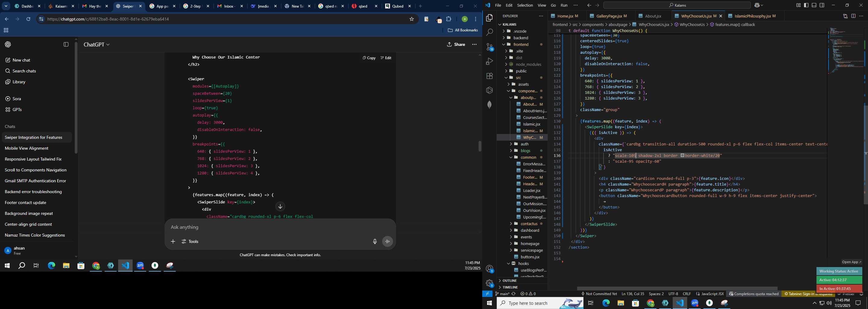Open VS Code Search activity icon

[x=489, y=32]
